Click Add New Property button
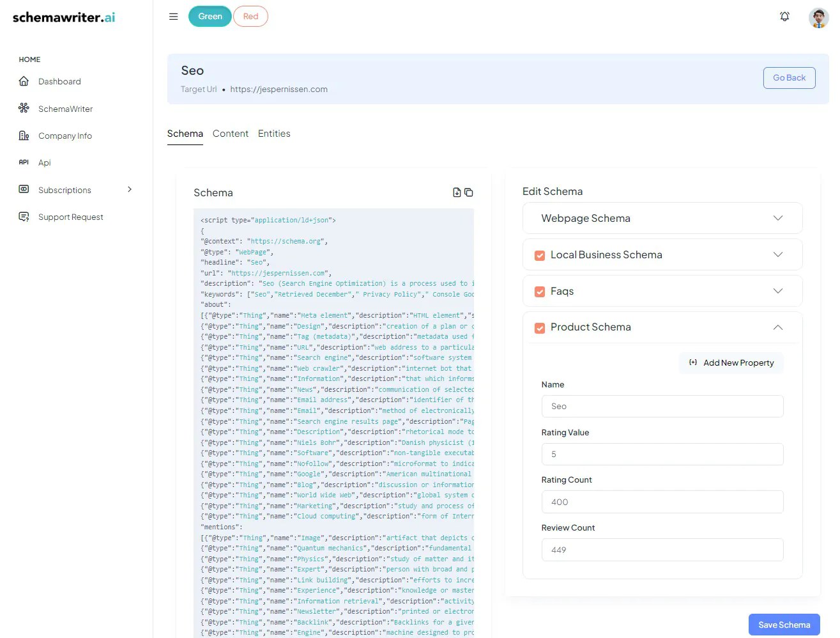Image resolution: width=840 pixels, height=638 pixels. click(731, 362)
